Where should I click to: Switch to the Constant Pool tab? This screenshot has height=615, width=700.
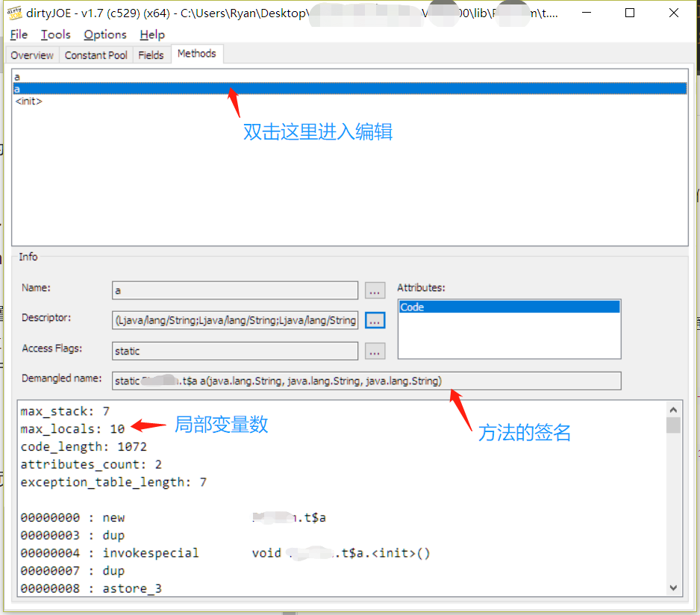[96, 55]
